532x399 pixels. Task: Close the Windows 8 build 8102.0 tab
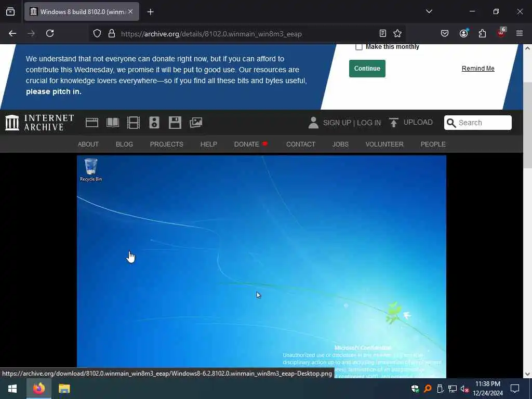point(130,11)
